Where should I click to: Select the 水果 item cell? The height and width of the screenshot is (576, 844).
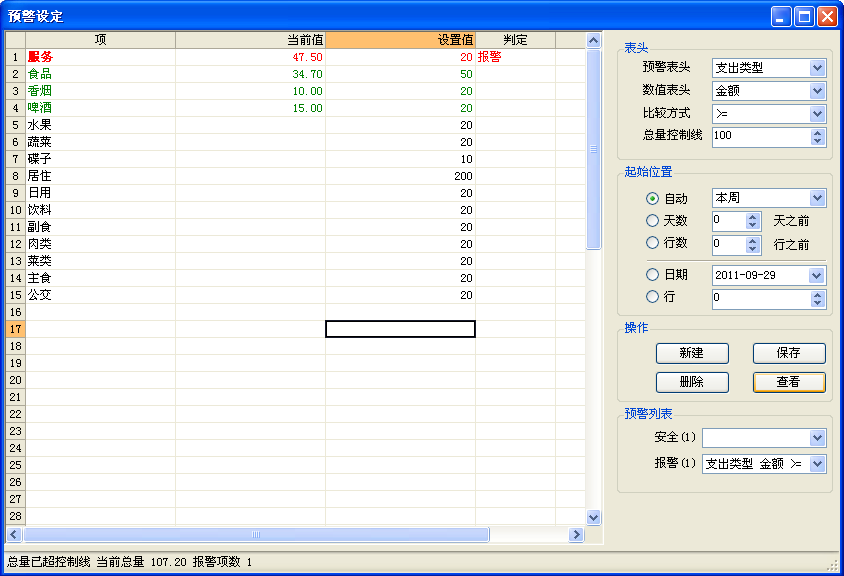[101, 125]
